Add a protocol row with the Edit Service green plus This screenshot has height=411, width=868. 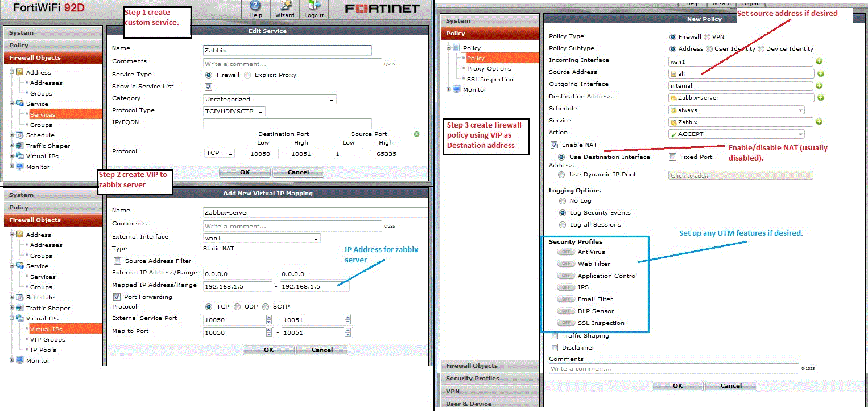pos(416,134)
